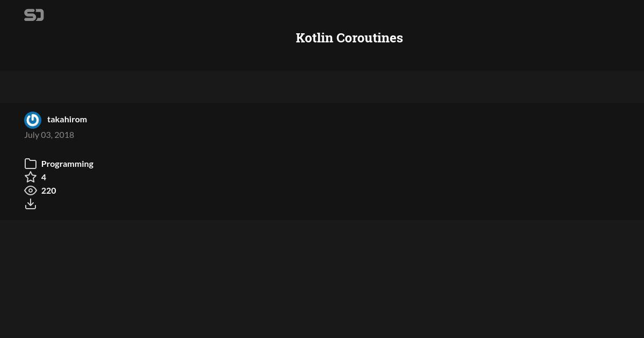Open the Speaker Deck logo home link
644x338 pixels.
(x=34, y=15)
